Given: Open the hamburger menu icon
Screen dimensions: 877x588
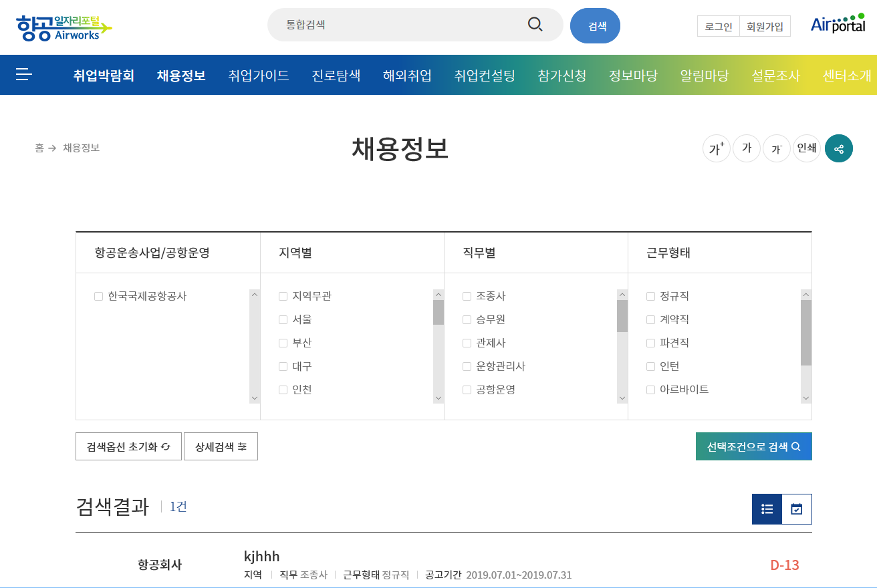Looking at the screenshot, I should click(x=24, y=74).
